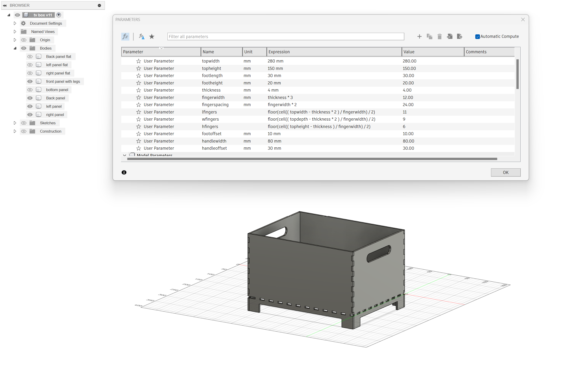
Task: Click the favorites star filter icon
Action: pos(152,36)
